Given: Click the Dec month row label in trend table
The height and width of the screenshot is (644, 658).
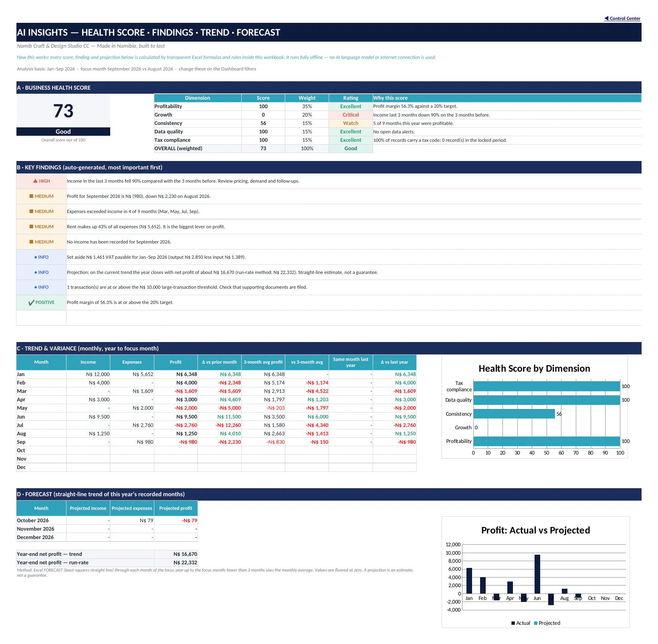Looking at the screenshot, I should (41, 467).
